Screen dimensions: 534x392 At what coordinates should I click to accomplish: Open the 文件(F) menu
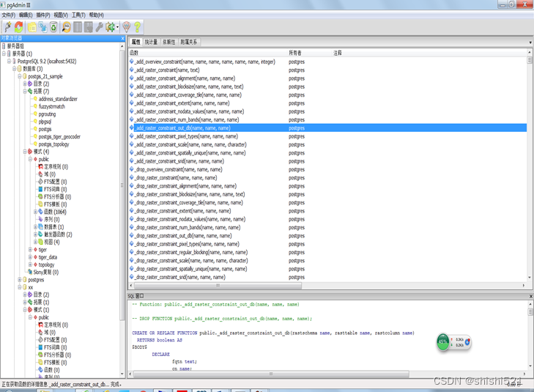8,15
